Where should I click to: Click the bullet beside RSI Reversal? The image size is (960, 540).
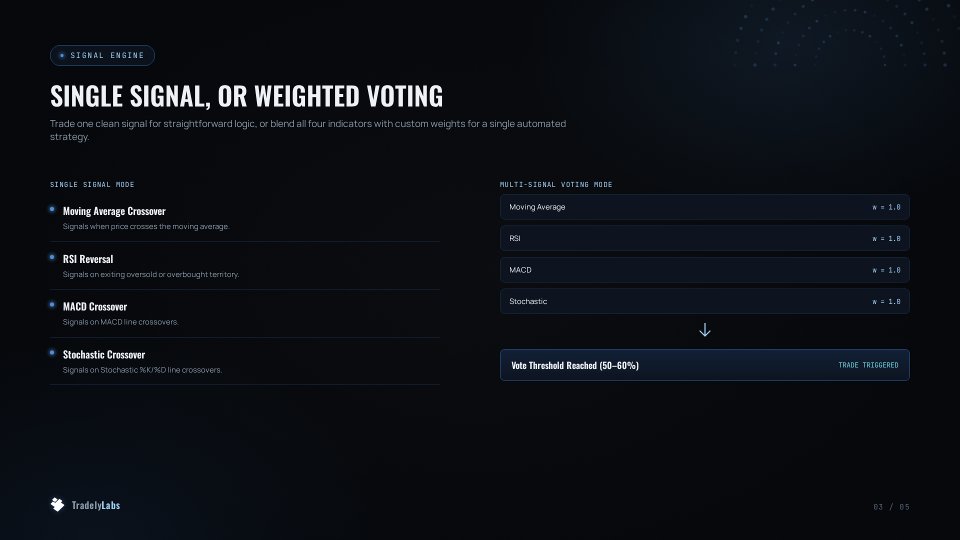click(x=52, y=257)
